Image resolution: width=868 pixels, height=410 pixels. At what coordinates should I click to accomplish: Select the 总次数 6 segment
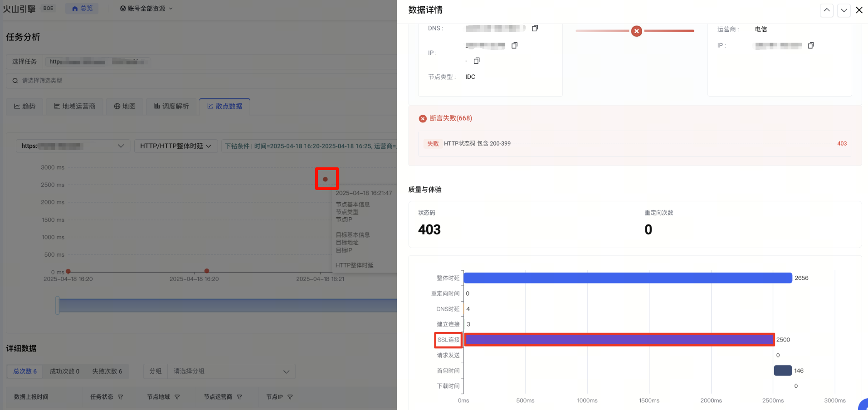(x=25, y=371)
